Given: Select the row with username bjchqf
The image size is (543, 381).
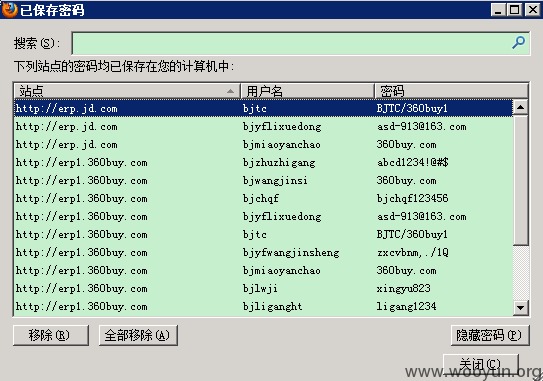Looking at the screenshot, I should [x=263, y=198].
